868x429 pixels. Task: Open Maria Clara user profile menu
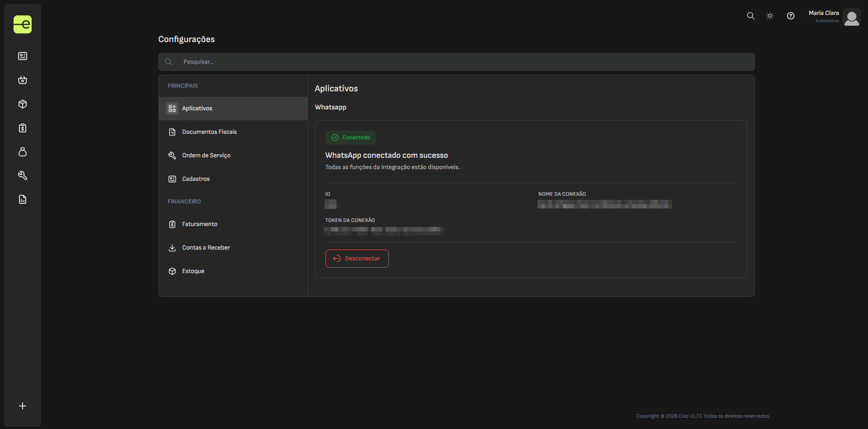[x=834, y=17]
